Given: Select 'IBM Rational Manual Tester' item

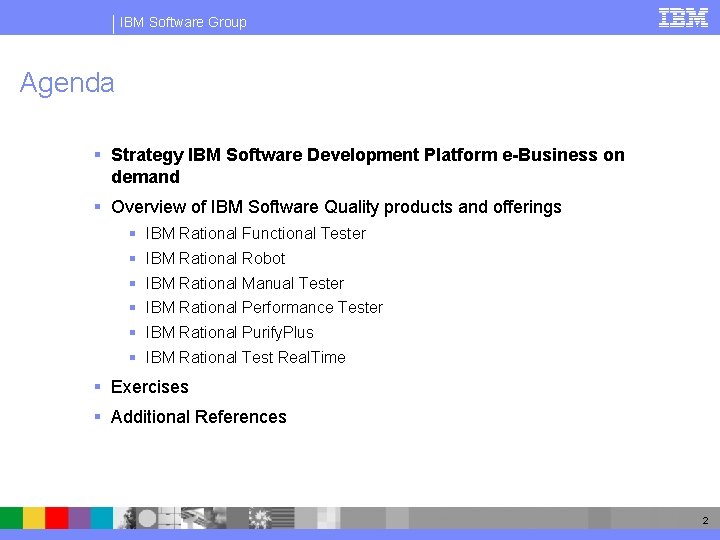Looking at the screenshot, I should point(244,283).
